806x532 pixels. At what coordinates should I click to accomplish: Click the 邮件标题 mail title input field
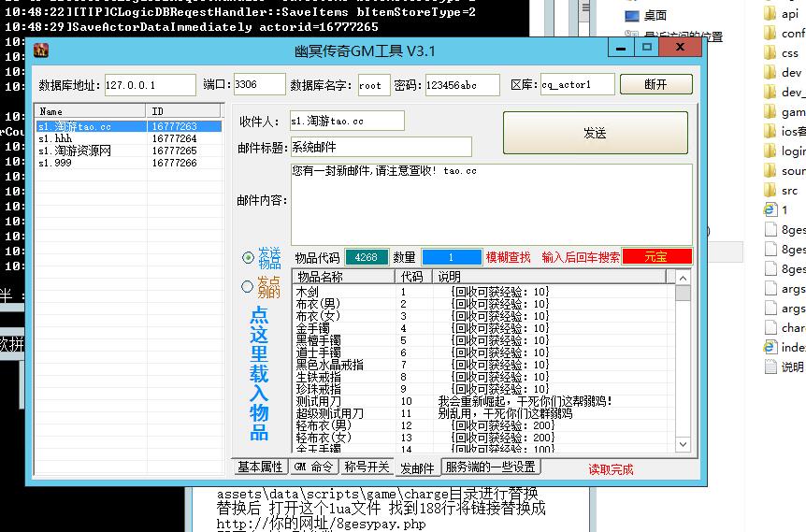click(x=381, y=147)
